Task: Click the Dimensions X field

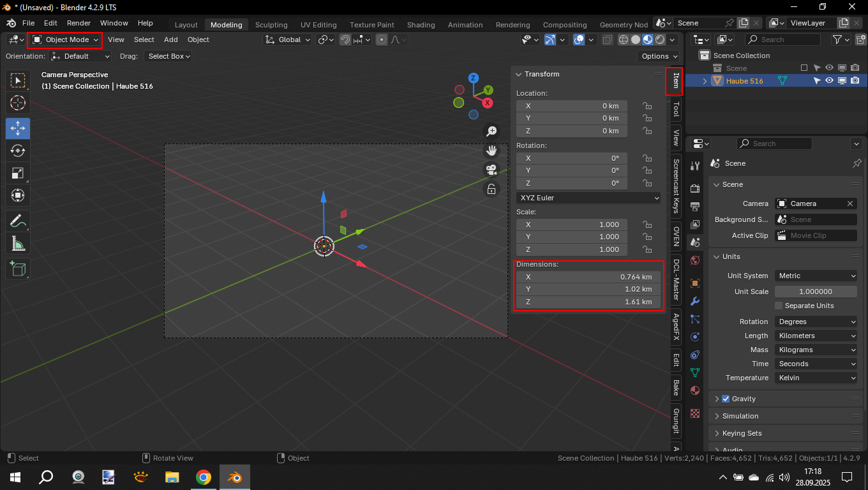Action: 588,277
